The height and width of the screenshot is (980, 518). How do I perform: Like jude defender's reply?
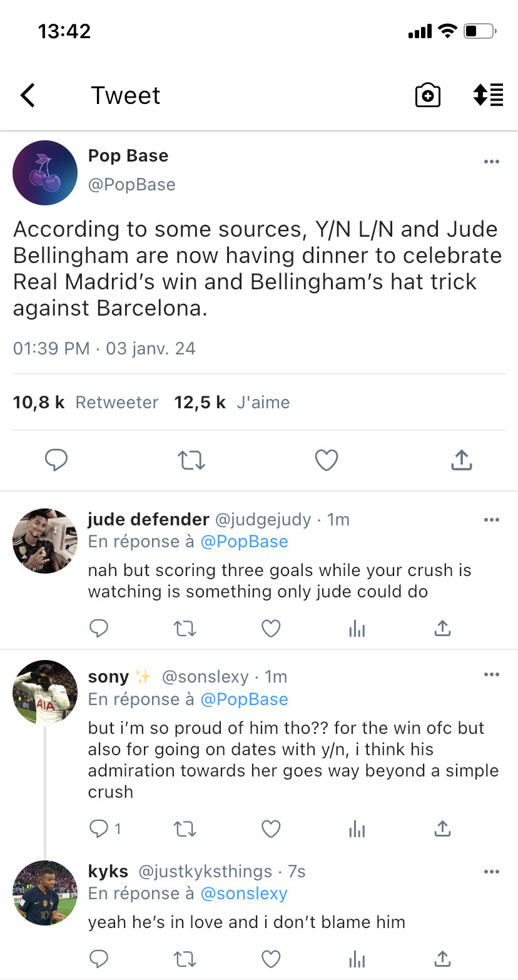point(270,628)
